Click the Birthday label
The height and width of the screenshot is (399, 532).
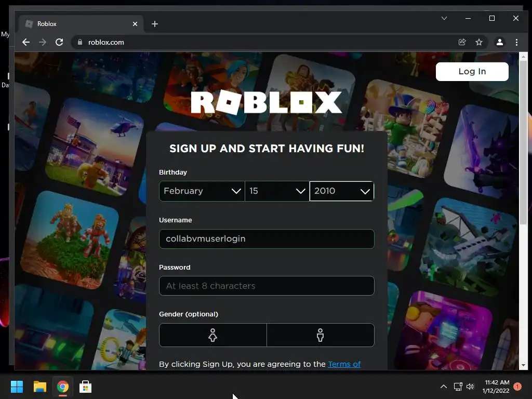173,172
